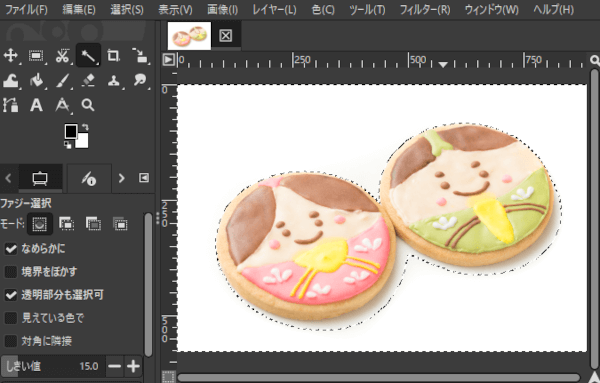Open the レイヤー(L) menu
This screenshot has width=600, height=383.
[x=274, y=10]
